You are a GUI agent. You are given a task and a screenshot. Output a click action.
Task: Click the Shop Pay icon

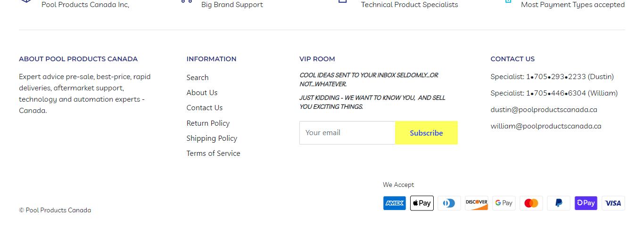[x=586, y=203]
